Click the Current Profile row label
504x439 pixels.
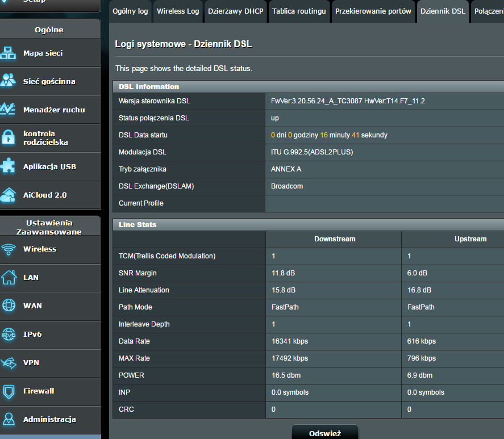pos(141,203)
